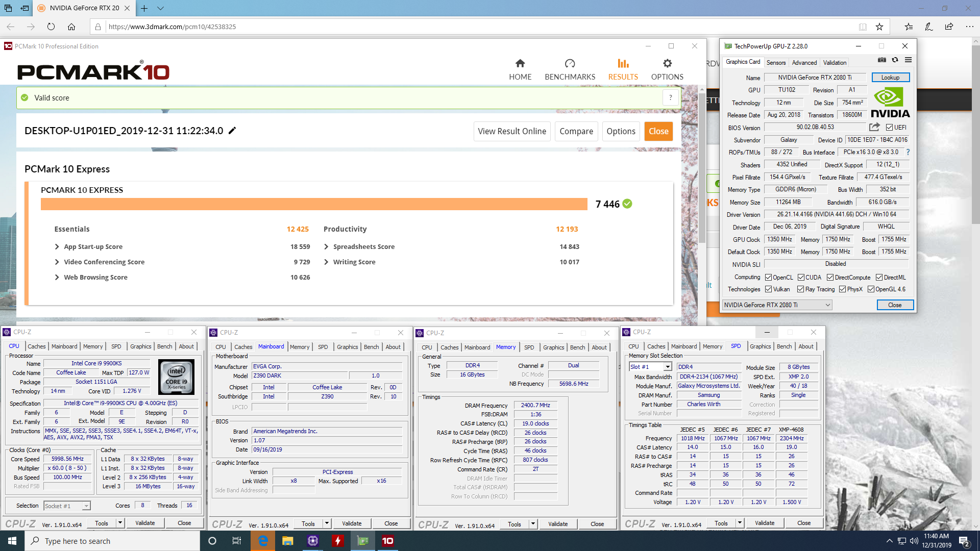The width and height of the screenshot is (980, 551).
Task: Export GPU BIOS with share arrow icon
Action: [875, 127]
